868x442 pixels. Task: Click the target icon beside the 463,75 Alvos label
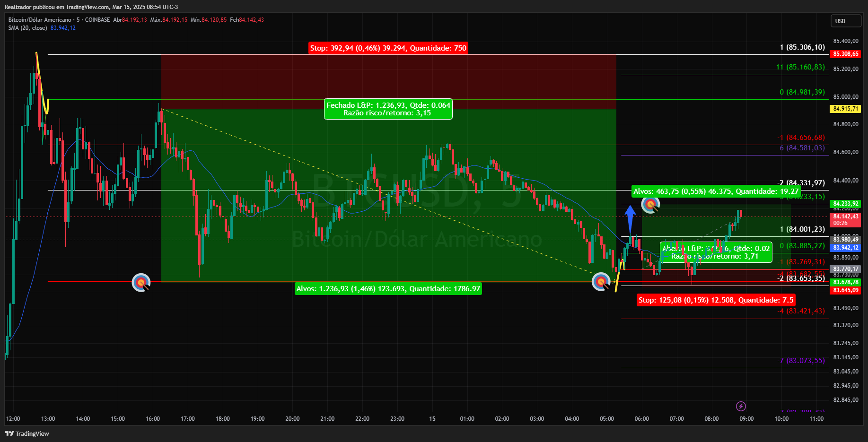coord(650,205)
